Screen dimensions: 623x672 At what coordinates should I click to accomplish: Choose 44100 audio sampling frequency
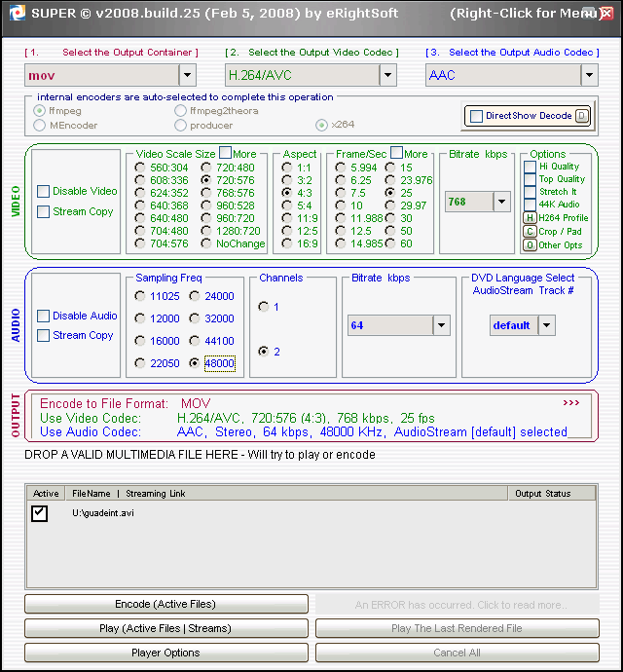pyautogui.click(x=196, y=341)
